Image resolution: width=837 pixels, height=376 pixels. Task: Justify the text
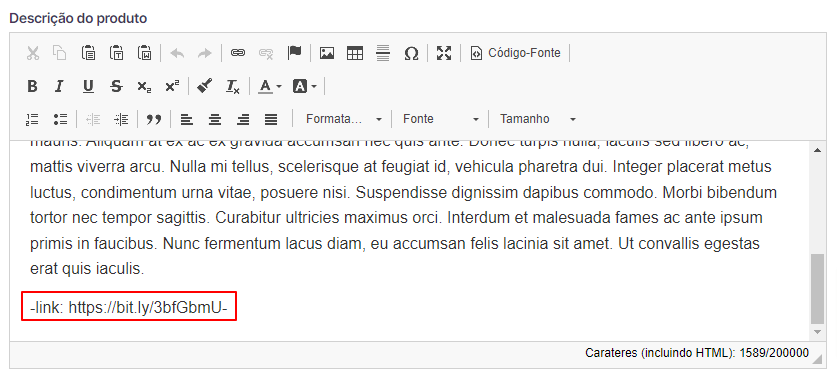271,119
